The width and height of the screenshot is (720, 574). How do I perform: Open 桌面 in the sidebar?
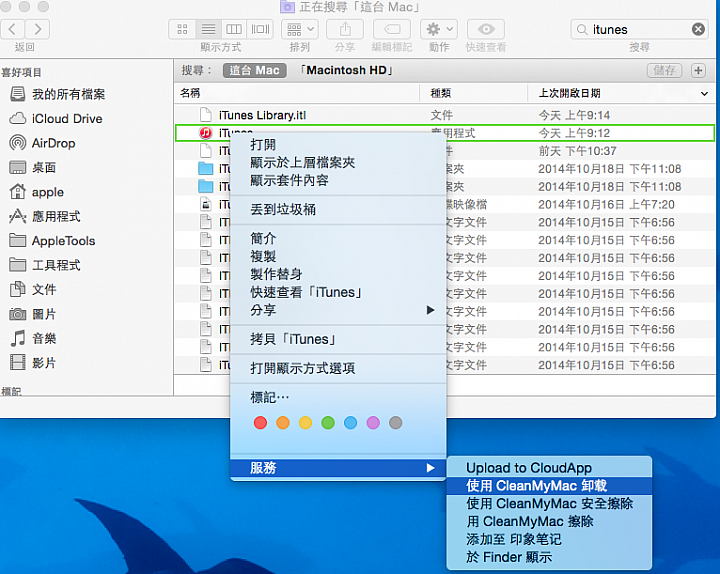click(33, 167)
